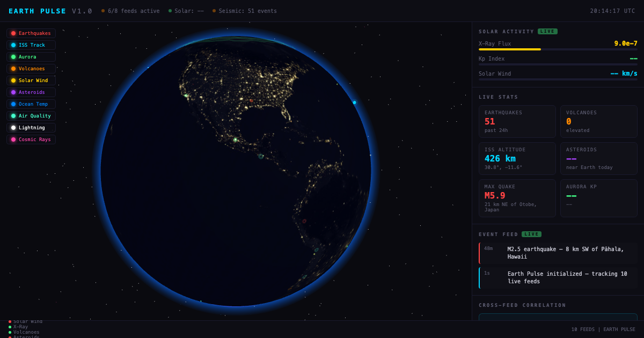
Task: Click the "Kp Index" label
Action: [492, 58]
